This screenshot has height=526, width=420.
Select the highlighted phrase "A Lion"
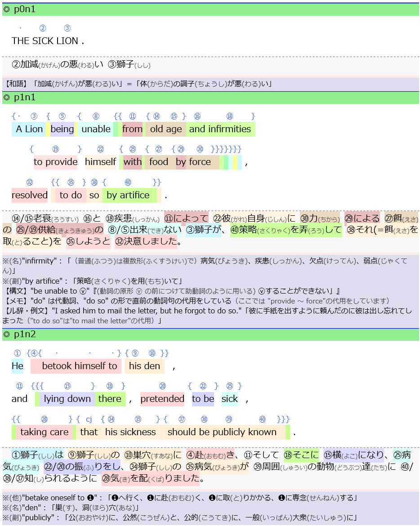click(x=30, y=129)
